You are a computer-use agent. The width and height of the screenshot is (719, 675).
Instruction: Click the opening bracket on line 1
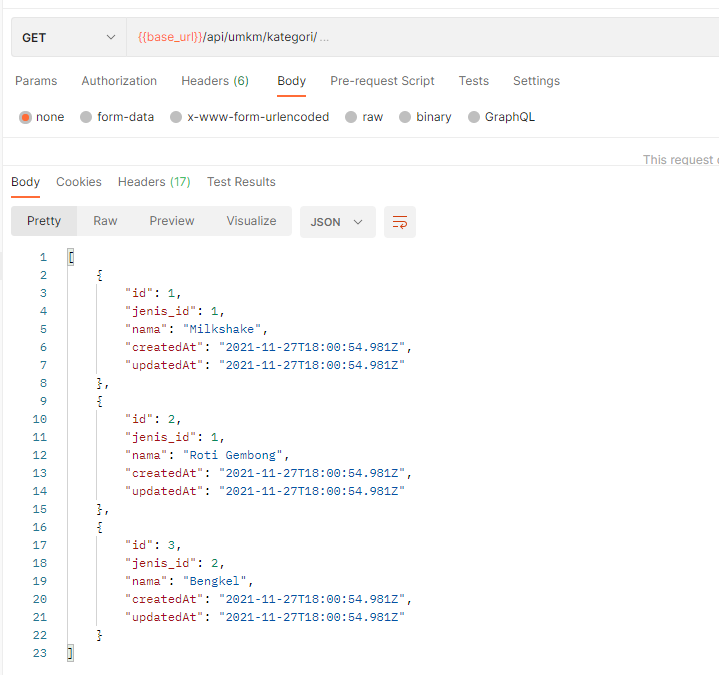click(71, 257)
